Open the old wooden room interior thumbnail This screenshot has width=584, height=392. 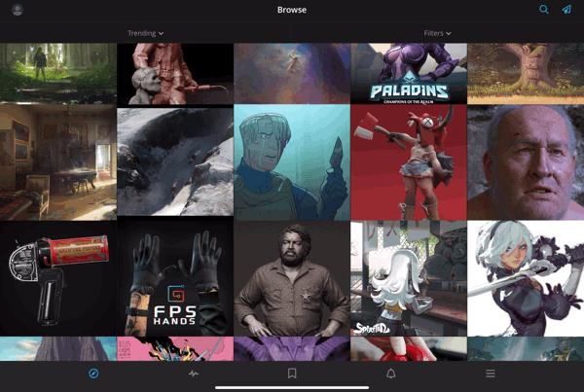pos(58,162)
